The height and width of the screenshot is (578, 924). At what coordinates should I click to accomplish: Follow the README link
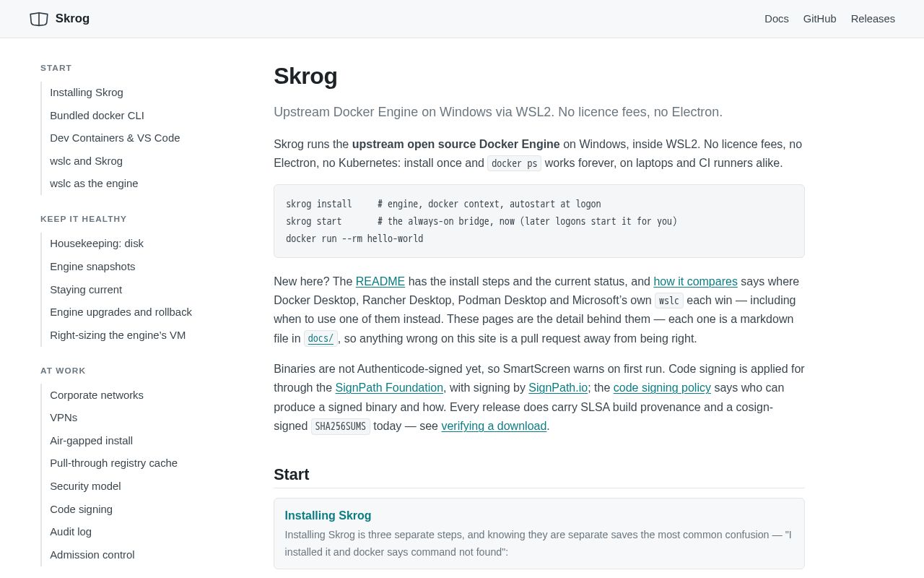(x=380, y=282)
